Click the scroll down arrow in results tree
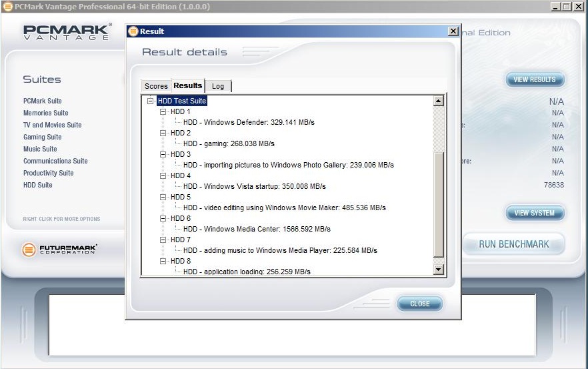 pos(439,269)
